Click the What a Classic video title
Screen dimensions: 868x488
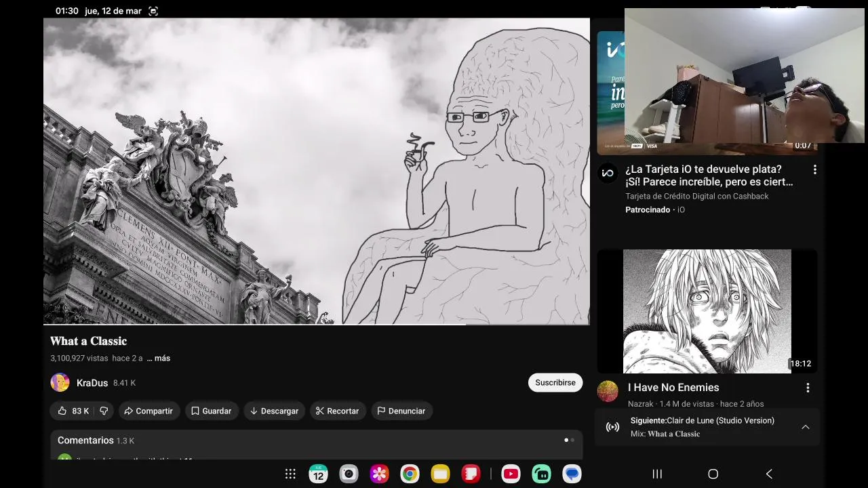[89, 341]
